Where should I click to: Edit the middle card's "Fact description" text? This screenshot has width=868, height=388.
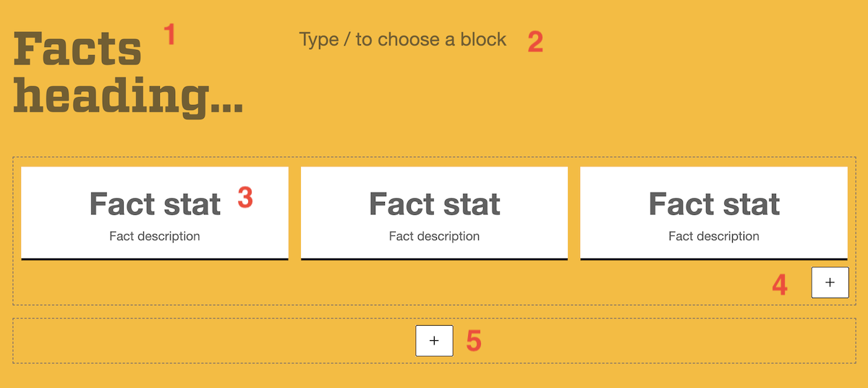click(434, 236)
